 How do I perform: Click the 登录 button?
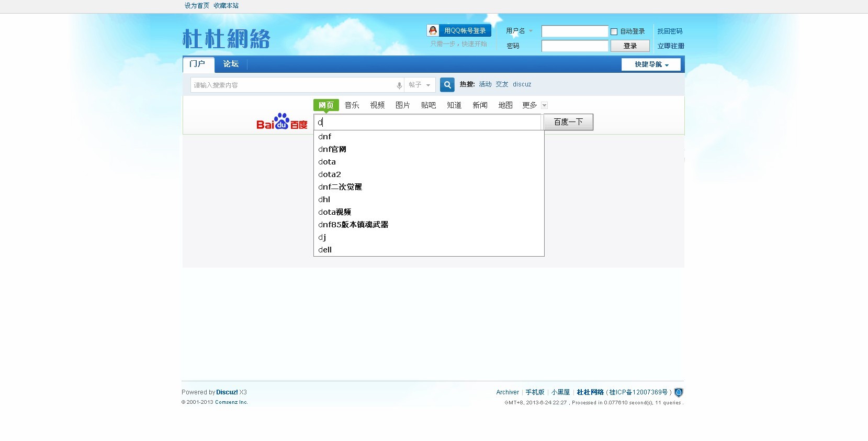[630, 46]
